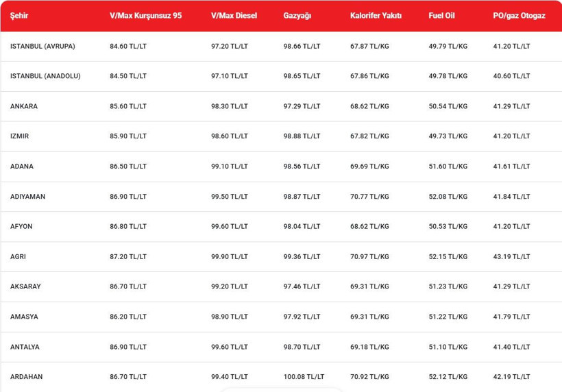The image size is (562, 392).
Task: Select the AKSARAY city cell
Action: tap(25, 286)
